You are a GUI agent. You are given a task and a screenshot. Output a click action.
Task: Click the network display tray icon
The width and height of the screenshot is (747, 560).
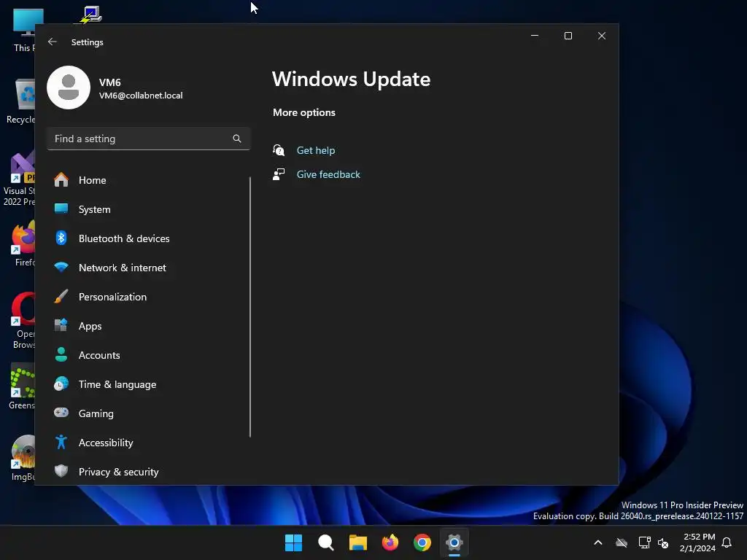click(644, 542)
